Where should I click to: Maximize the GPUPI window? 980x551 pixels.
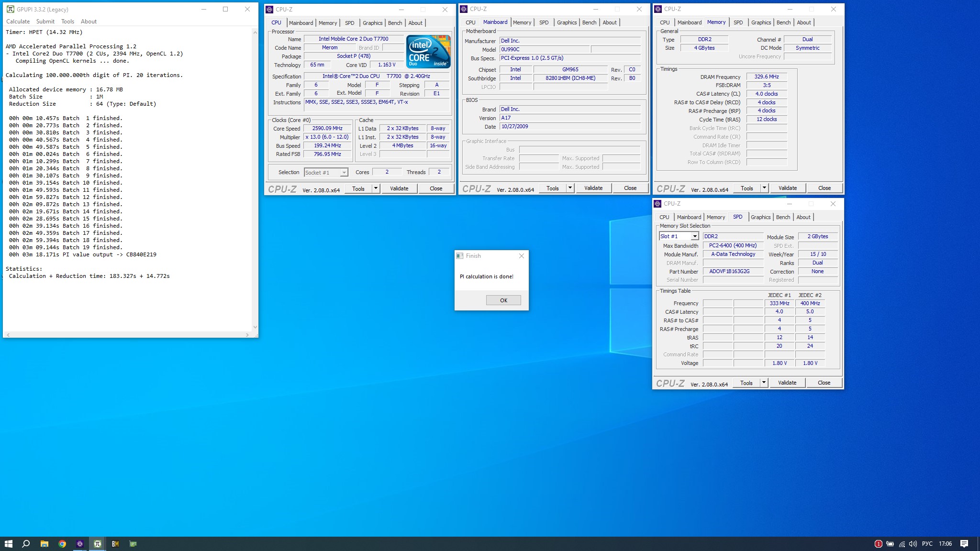[x=225, y=9]
